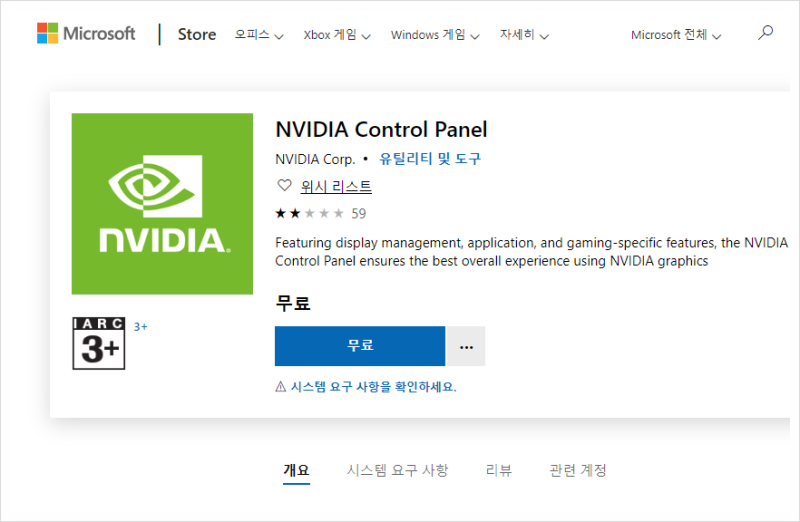Switch to the 리뷰 tab
The width and height of the screenshot is (800, 522).
pos(498,469)
